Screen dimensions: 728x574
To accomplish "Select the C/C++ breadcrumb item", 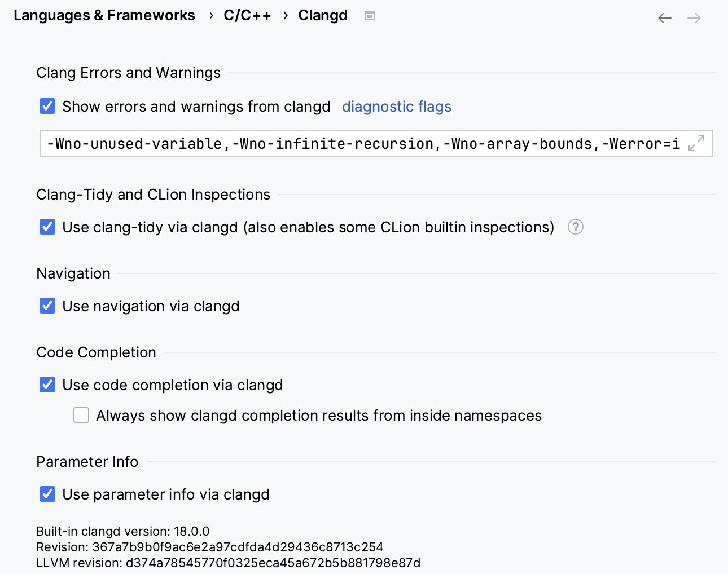I will pos(247,15).
